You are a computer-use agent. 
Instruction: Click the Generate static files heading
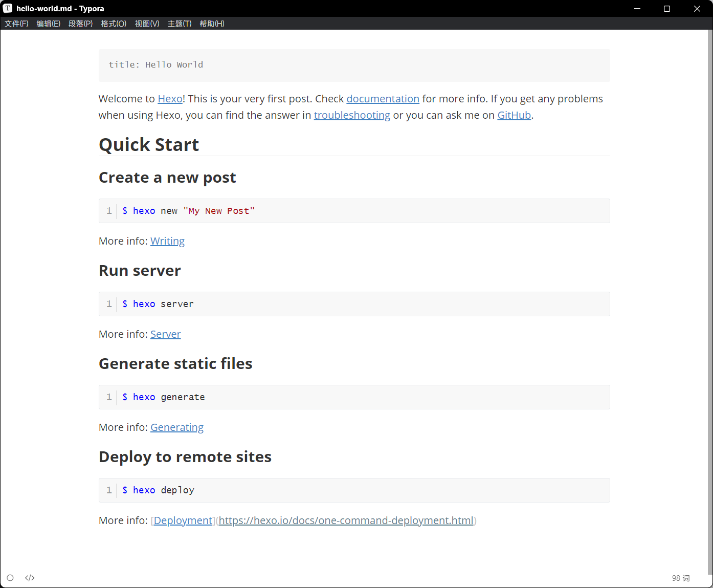click(175, 364)
